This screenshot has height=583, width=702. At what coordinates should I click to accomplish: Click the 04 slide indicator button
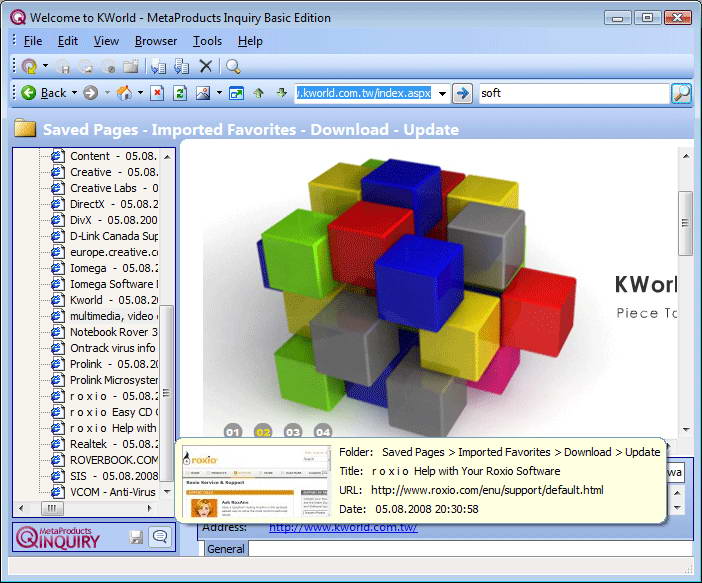(323, 432)
